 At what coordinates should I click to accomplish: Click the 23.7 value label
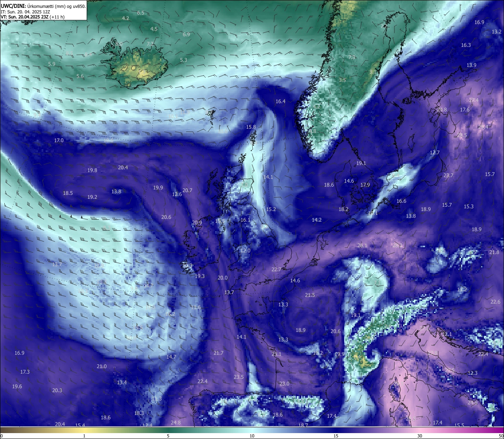click(448, 175)
